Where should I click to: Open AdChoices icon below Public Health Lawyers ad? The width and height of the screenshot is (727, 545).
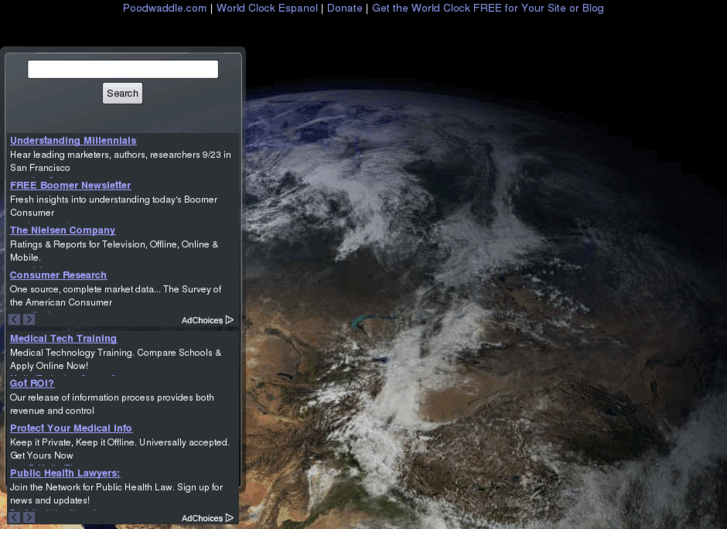pyautogui.click(x=230, y=518)
